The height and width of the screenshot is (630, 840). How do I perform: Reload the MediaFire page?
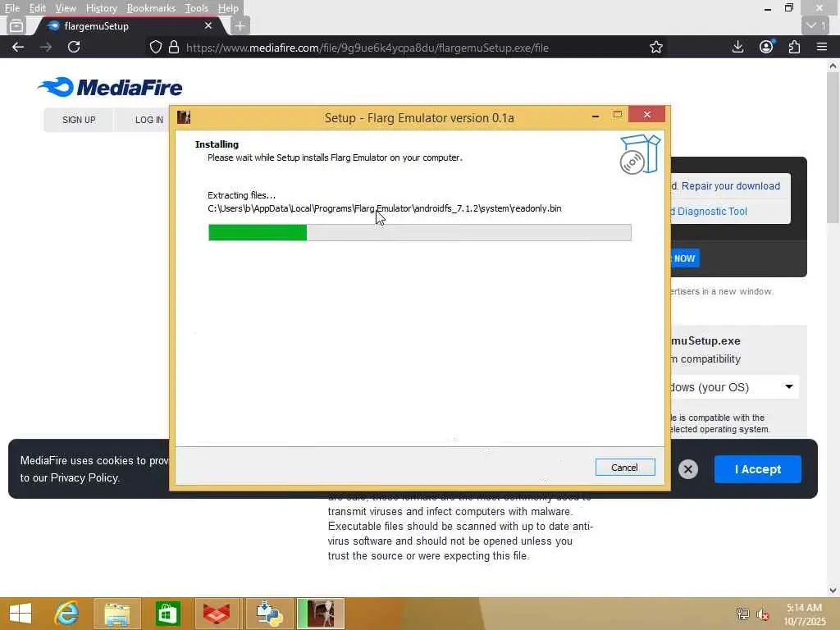click(x=74, y=47)
